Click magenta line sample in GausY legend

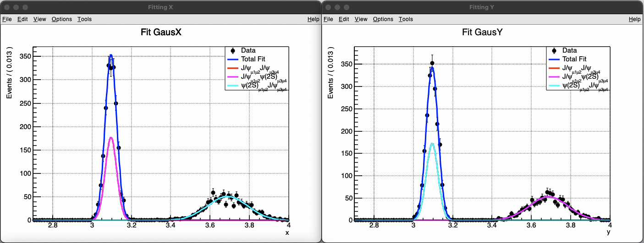(x=554, y=77)
